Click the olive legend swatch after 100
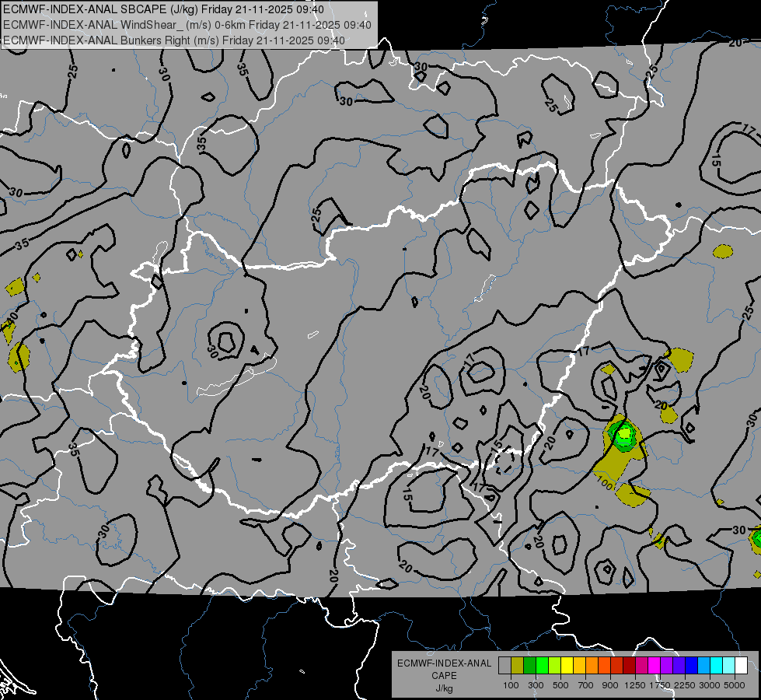 pos(518,665)
